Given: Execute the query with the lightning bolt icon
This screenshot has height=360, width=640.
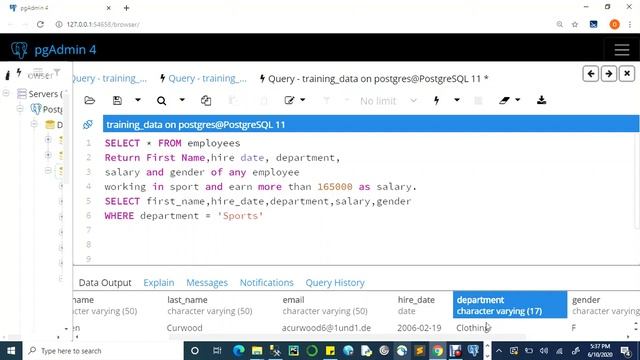Looking at the screenshot, I should coord(436,100).
